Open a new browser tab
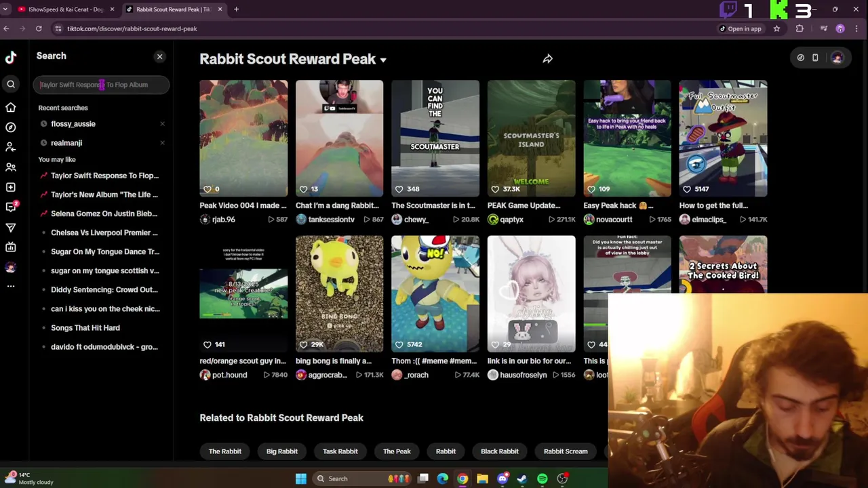868x488 pixels. click(x=236, y=9)
